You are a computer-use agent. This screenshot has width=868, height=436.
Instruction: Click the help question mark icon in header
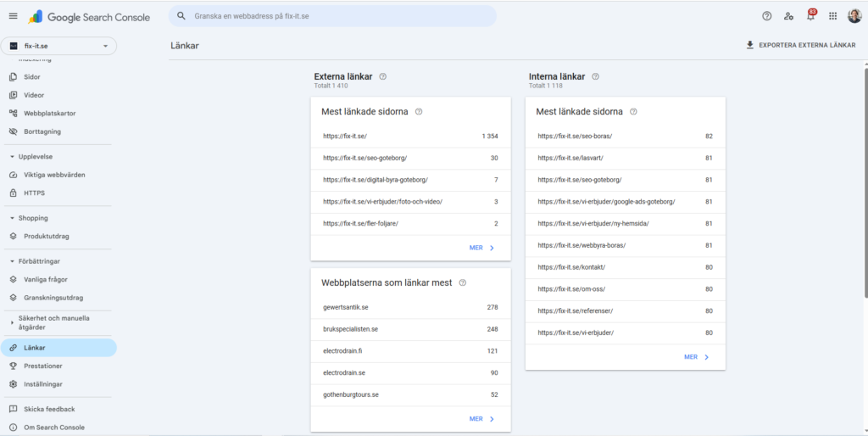pyautogui.click(x=767, y=16)
